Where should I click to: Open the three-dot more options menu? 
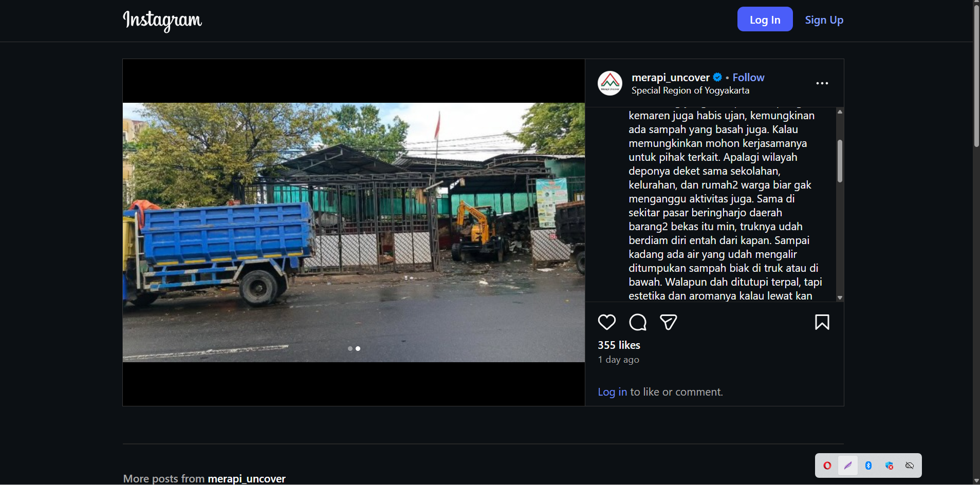pyautogui.click(x=822, y=83)
